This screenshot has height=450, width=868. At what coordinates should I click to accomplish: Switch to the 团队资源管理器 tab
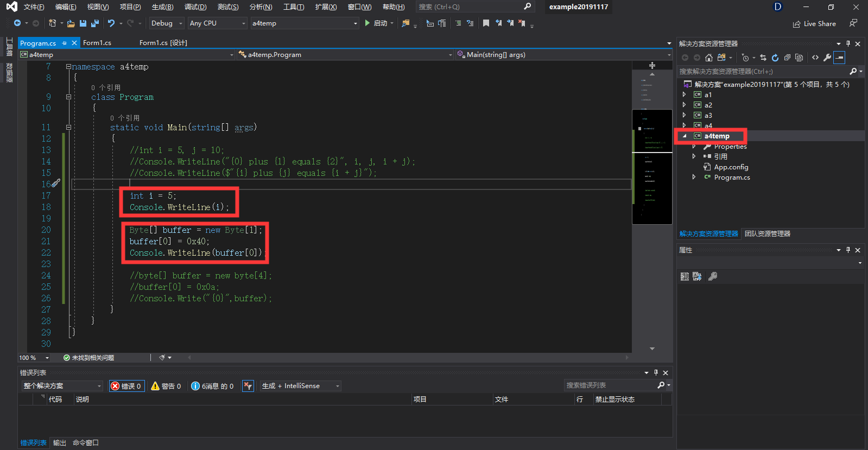click(x=768, y=234)
